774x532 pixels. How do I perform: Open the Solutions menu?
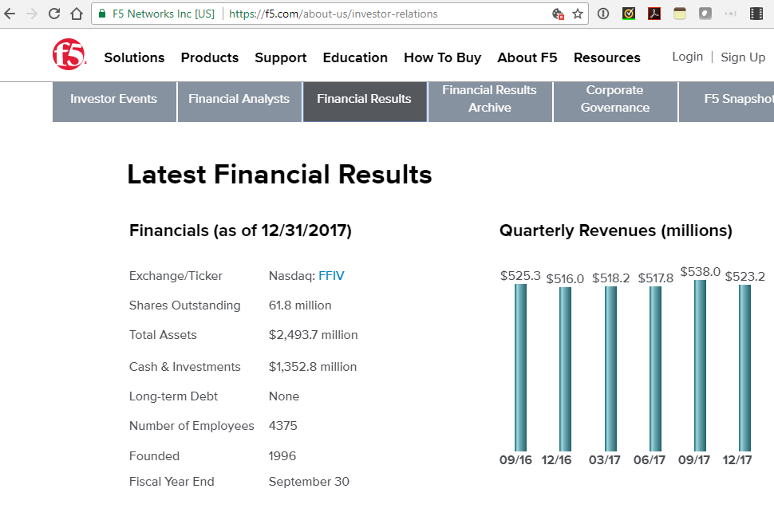point(133,57)
